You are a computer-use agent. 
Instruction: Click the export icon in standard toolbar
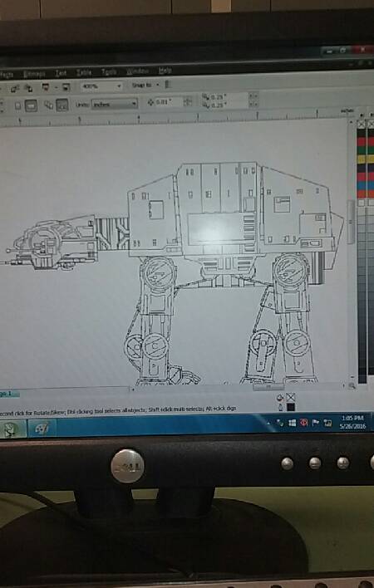28,89
